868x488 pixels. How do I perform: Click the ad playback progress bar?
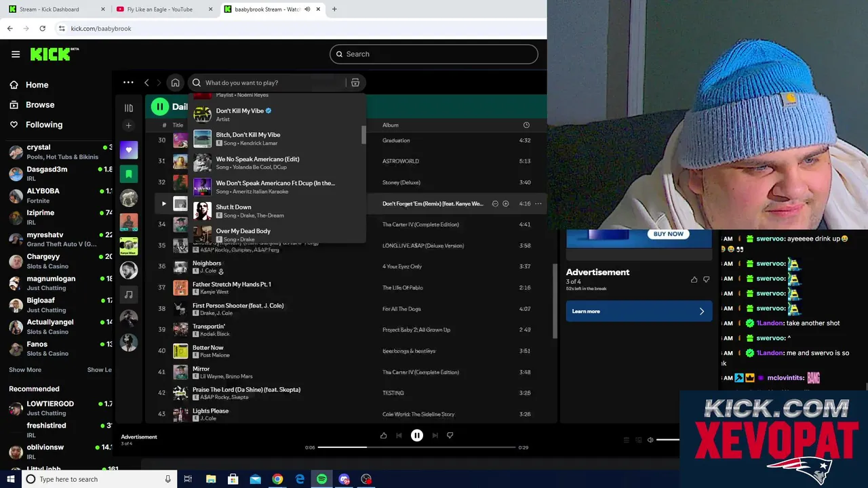click(x=416, y=447)
